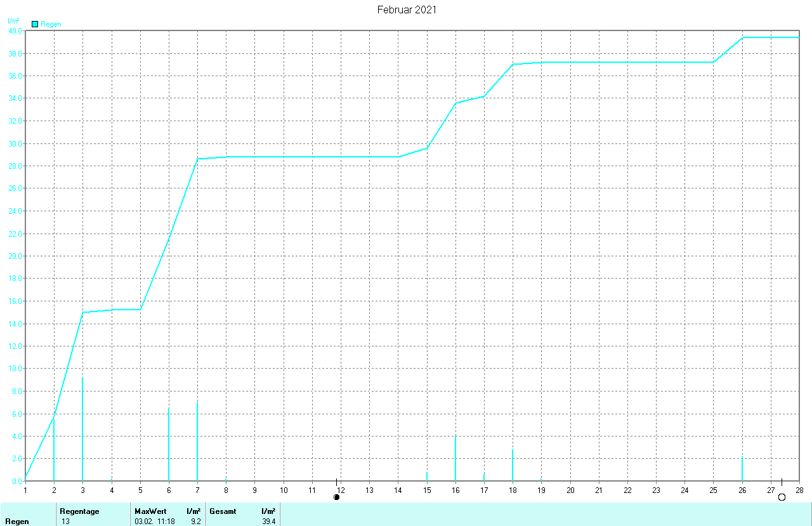Click the Gesamt column header
Image resolution: width=812 pixels, height=526 pixels.
223,511
